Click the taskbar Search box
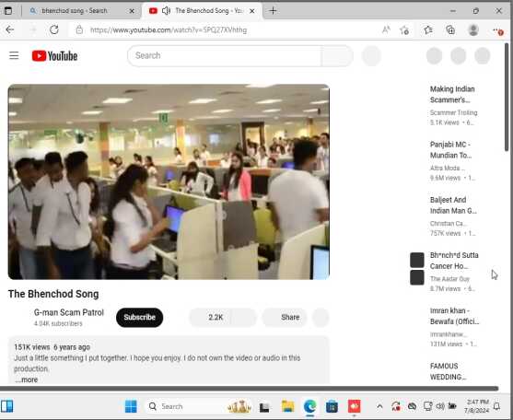Viewport: 513px width, 420px height. (x=199, y=406)
